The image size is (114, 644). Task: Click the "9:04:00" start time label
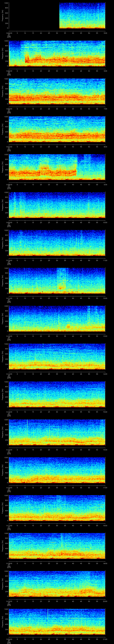click(x=9, y=33)
